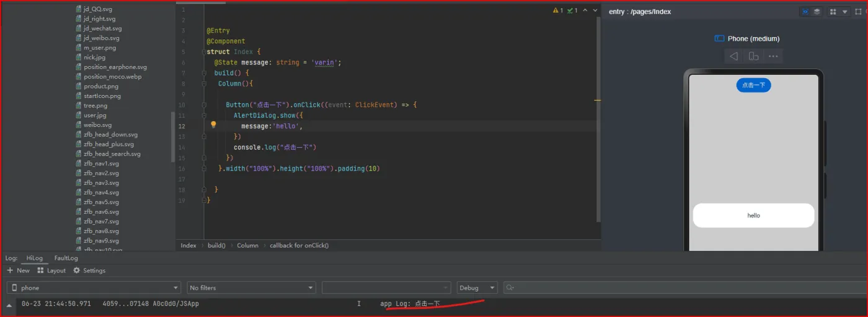The image size is (868, 317).
Task: Click the layers icon in previewer header
Action: point(817,12)
